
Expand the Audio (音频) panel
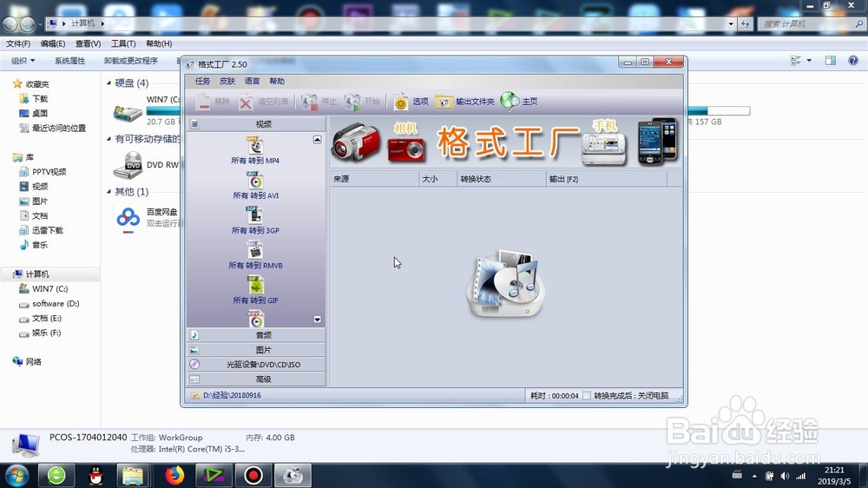tap(257, 335)
